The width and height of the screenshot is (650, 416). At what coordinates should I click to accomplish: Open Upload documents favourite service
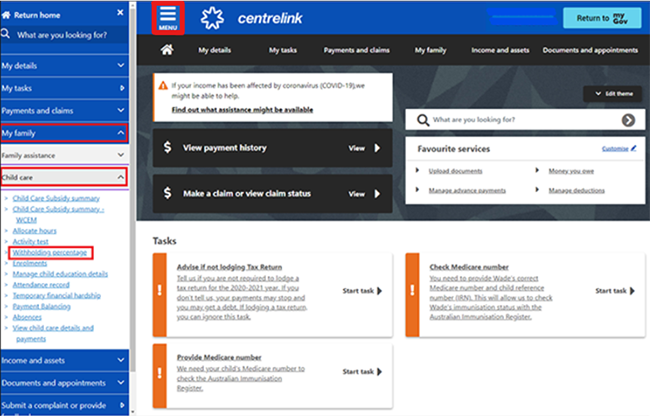455,171
